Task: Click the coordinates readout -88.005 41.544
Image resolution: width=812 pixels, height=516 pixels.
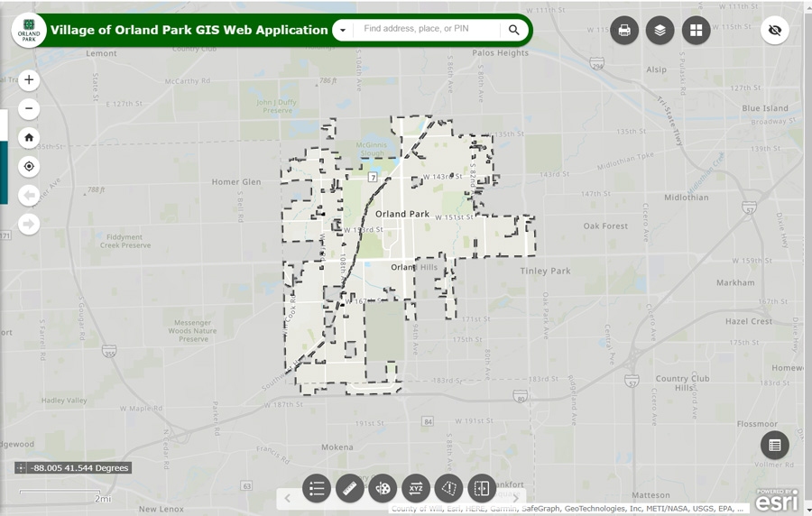Action: (79, 468)
